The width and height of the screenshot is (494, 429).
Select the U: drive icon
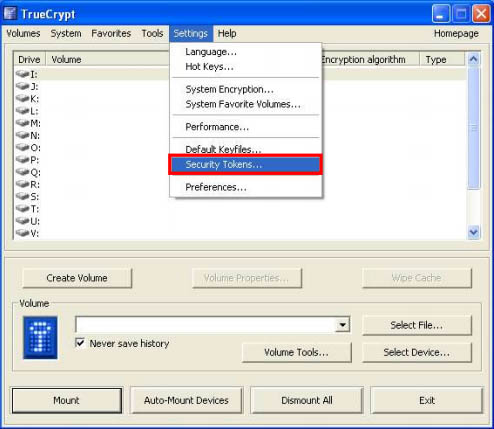tap(22, 221)
